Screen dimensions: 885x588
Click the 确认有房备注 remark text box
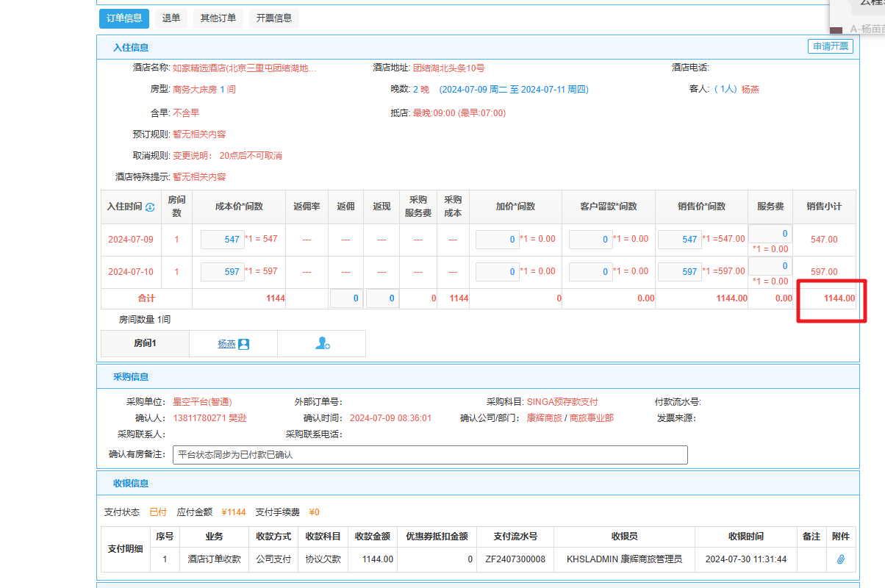coord(430,455)
